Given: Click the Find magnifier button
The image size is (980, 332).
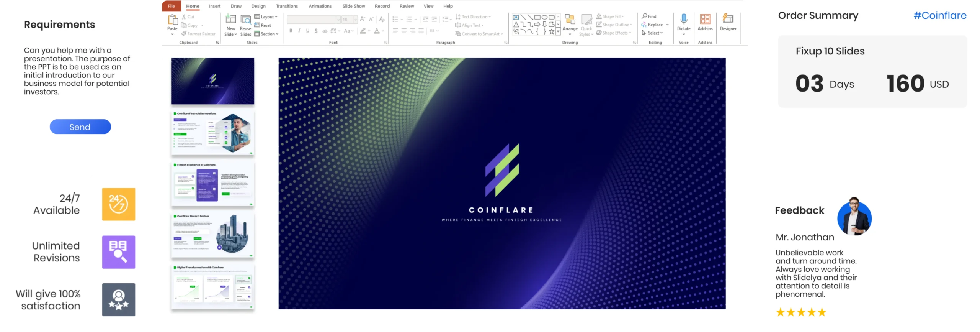Looking at the screenshot, I should [x=649, y=16].
